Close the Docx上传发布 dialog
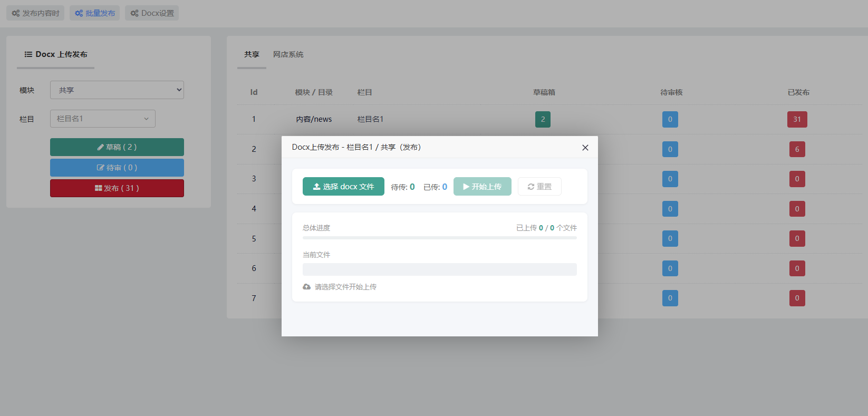868x416 pixels. click(x=585, y=148)
